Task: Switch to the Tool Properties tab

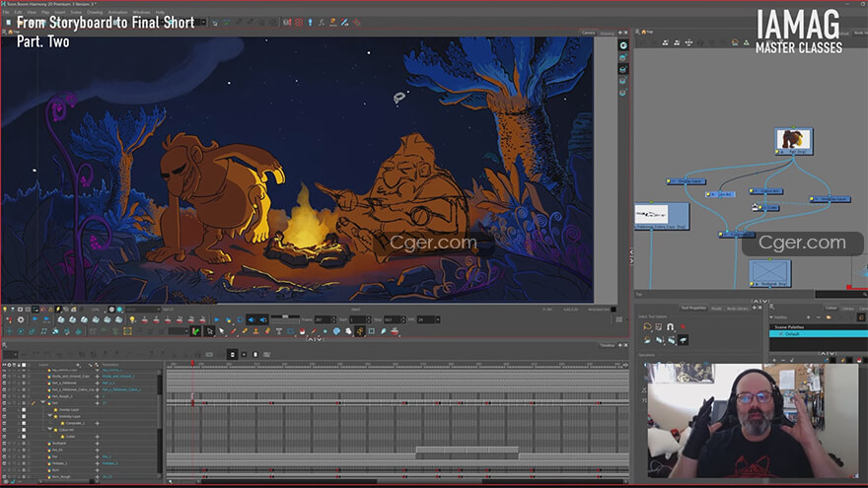Action: point(693,309)
